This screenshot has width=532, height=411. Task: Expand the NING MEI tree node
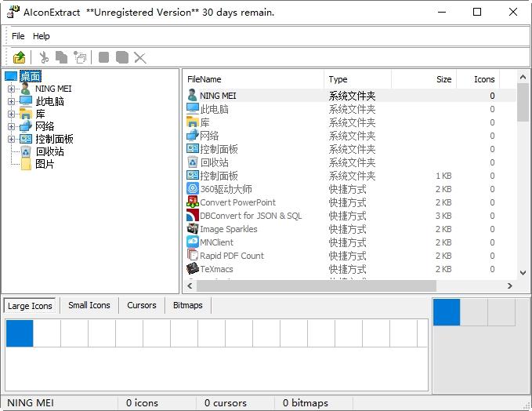coord(12,89)
